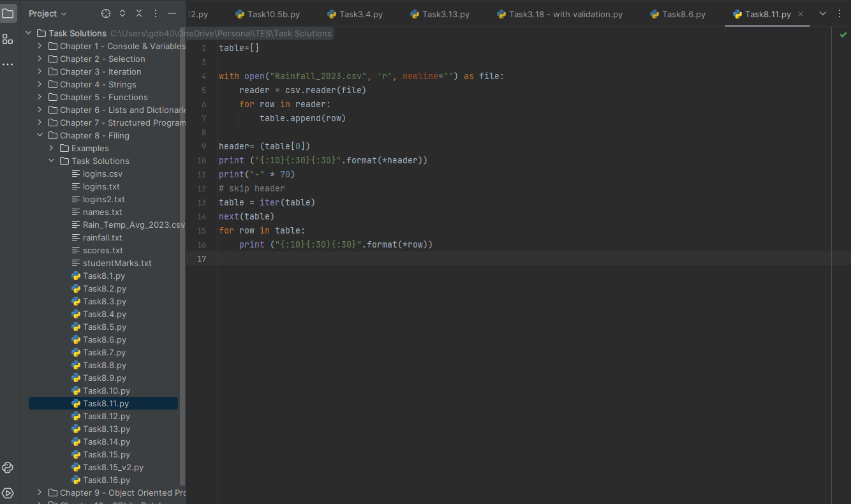Open Rain_Temp_Avg_2023.csv from the tree

(x=129, y=225)
